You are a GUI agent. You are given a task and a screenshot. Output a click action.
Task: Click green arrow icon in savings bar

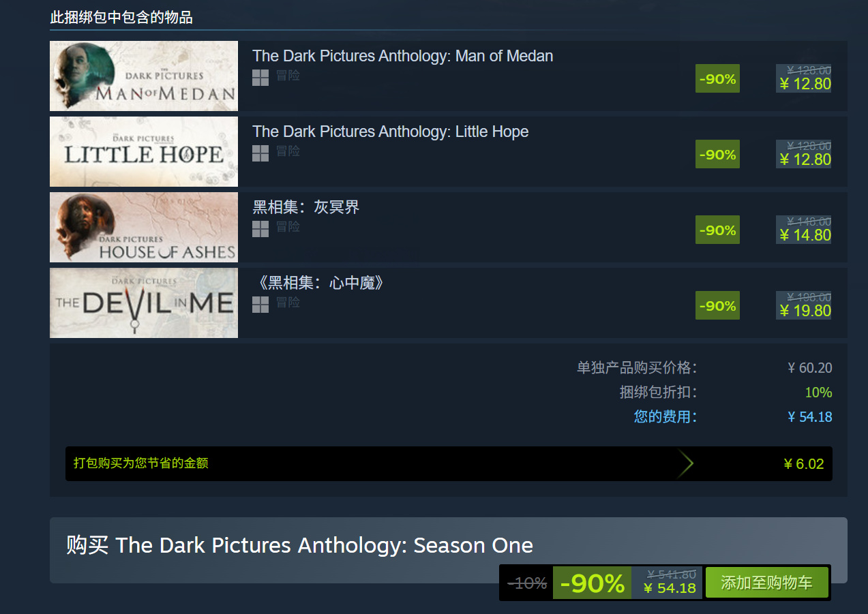686,464
